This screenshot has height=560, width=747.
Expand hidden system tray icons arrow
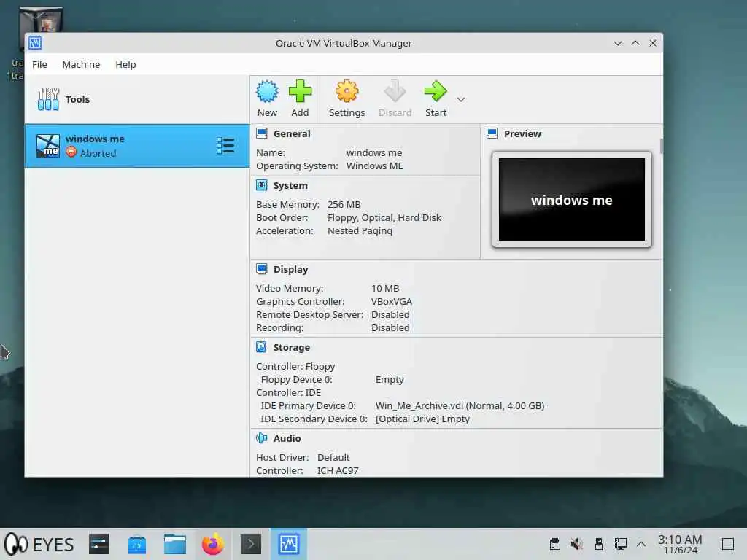pos(641,544)
